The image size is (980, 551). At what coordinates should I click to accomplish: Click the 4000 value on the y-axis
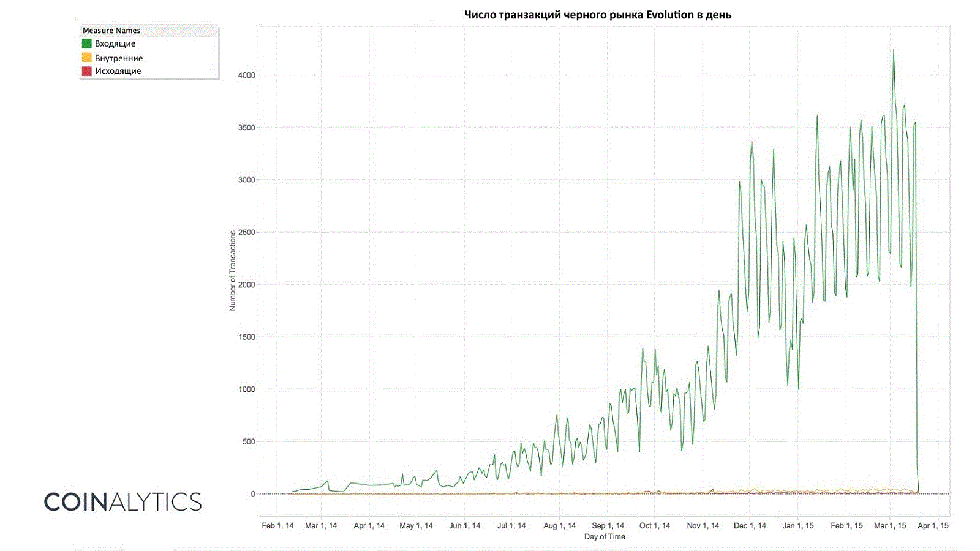pyautogui.click(x=247, y=75)
